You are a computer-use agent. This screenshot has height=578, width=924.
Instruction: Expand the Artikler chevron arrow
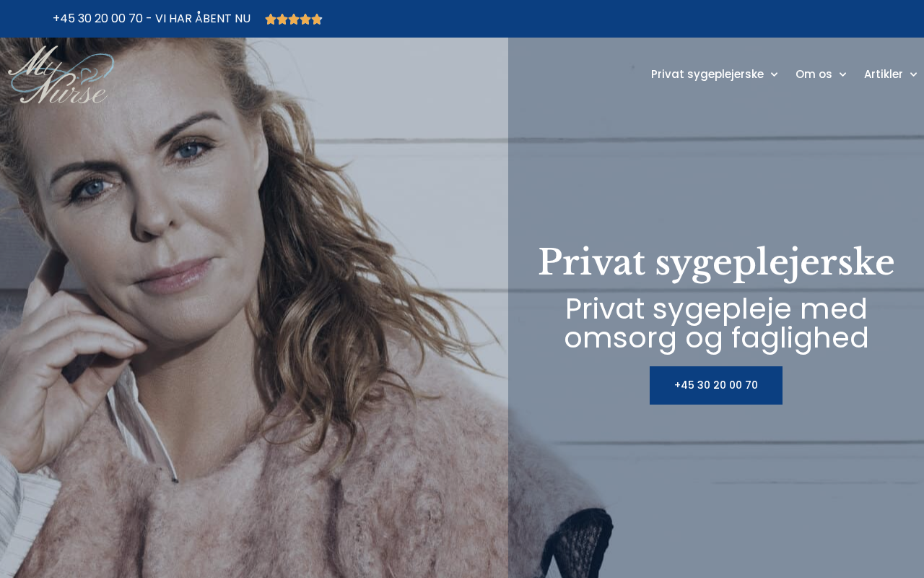coord(913,74)
